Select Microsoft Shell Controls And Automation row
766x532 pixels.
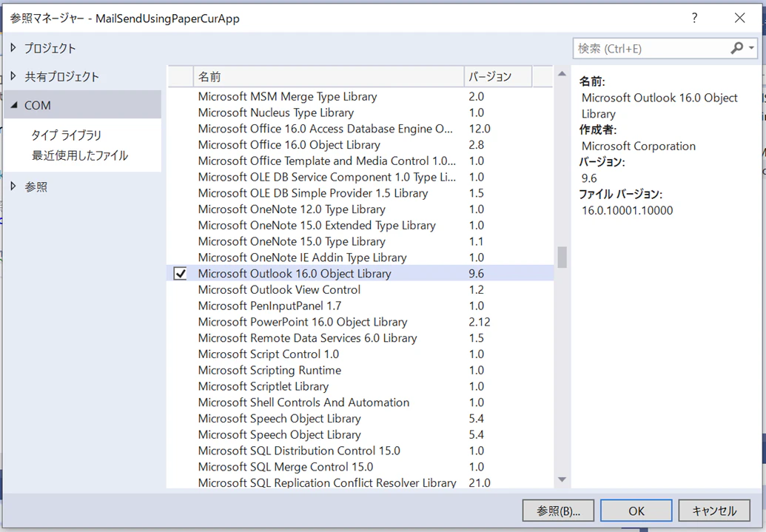coord(360,403)
